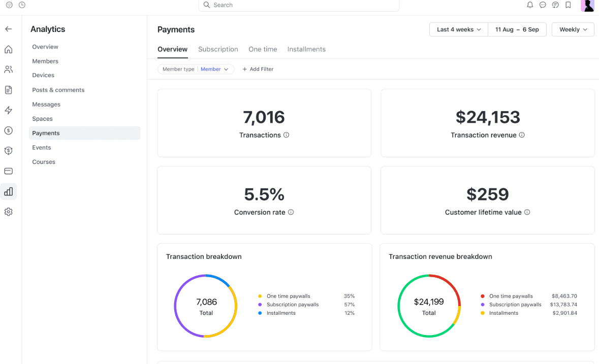Click the 5.5% conversion rate value
This screenshot has height=364, width=599.
[264, 194]
